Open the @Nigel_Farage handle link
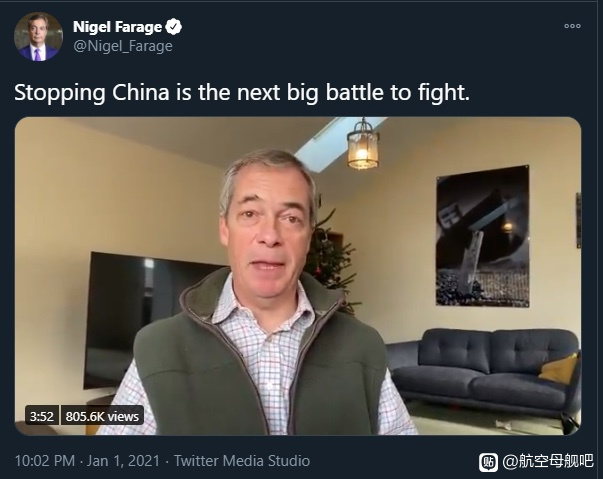 point(123,46)
